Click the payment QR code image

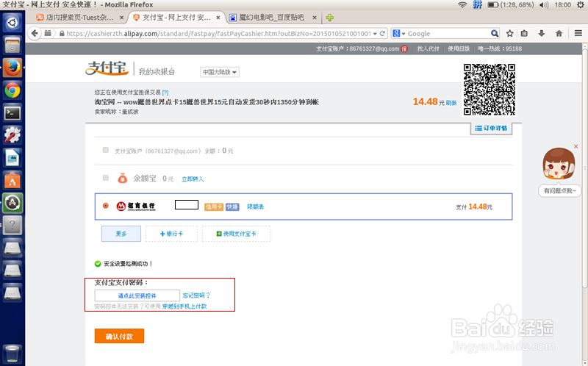(x=489, y=89)
